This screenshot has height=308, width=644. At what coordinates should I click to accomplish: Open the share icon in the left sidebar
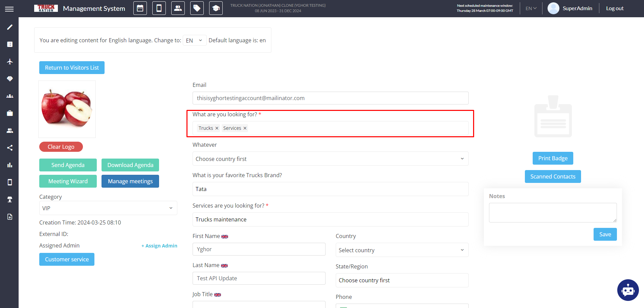pos(9,148)
